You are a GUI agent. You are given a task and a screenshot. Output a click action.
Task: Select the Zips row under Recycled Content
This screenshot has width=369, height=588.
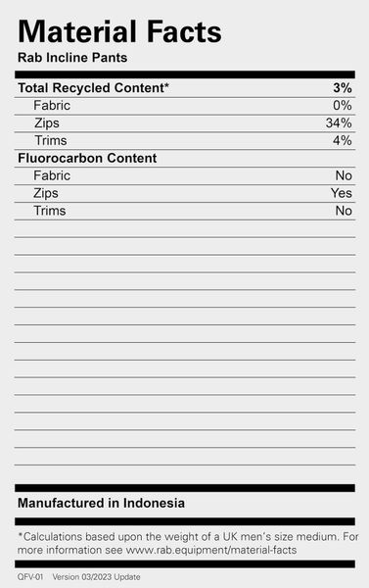pos(185,123)
